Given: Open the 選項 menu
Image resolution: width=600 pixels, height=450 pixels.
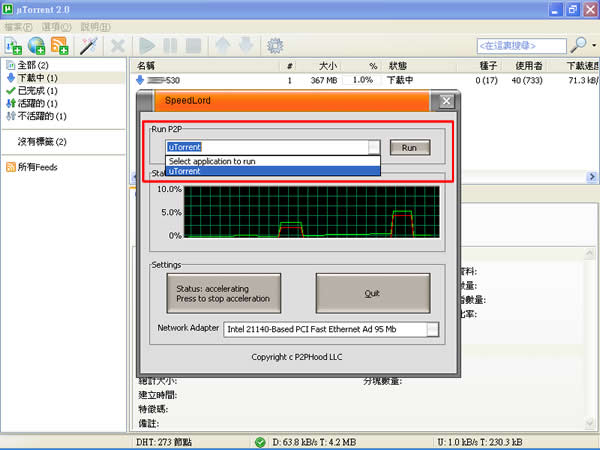Looking at the screenshot, I should pyautogui.click(x=57, y=27).
